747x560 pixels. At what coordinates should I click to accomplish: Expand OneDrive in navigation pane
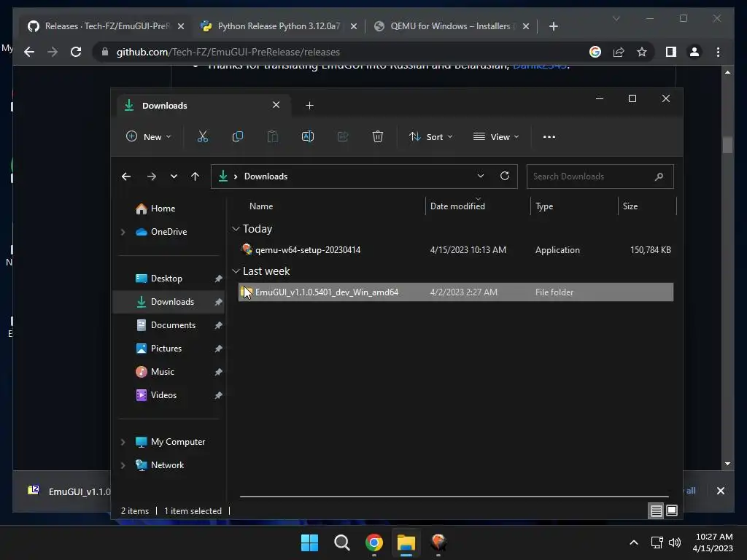(x=123, y=232)
